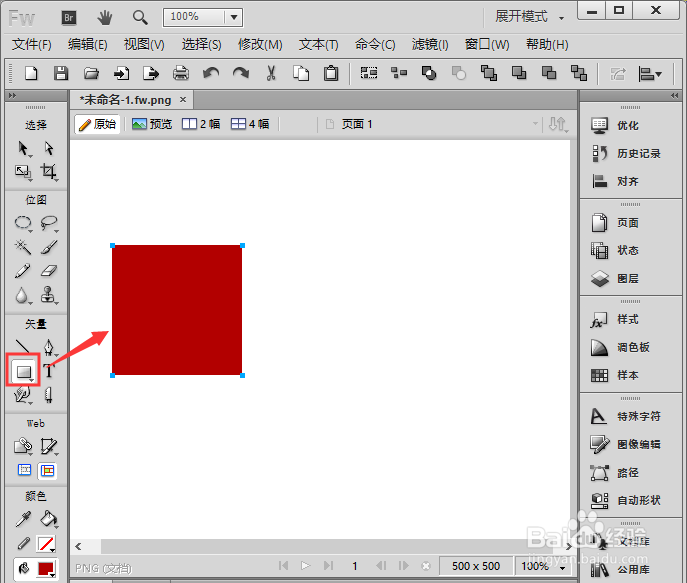This screenshot has height=583, width=687.
Task: Select the Rectangle vector tool
Action: (24, 372)
